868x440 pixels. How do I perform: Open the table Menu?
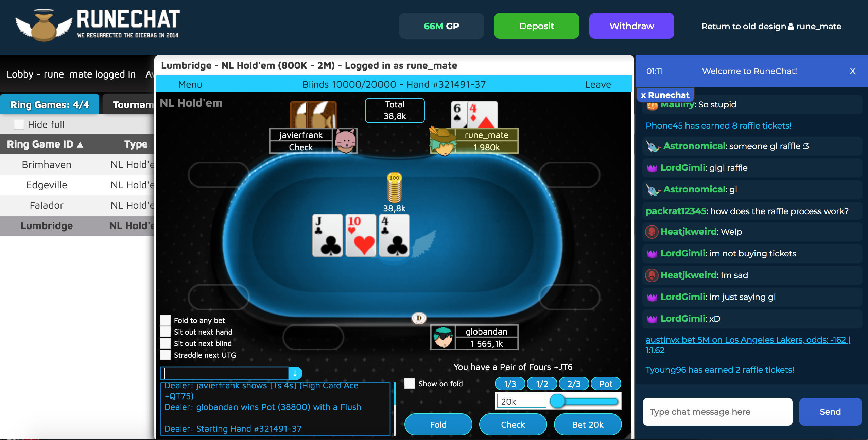(x=190, y=84)
